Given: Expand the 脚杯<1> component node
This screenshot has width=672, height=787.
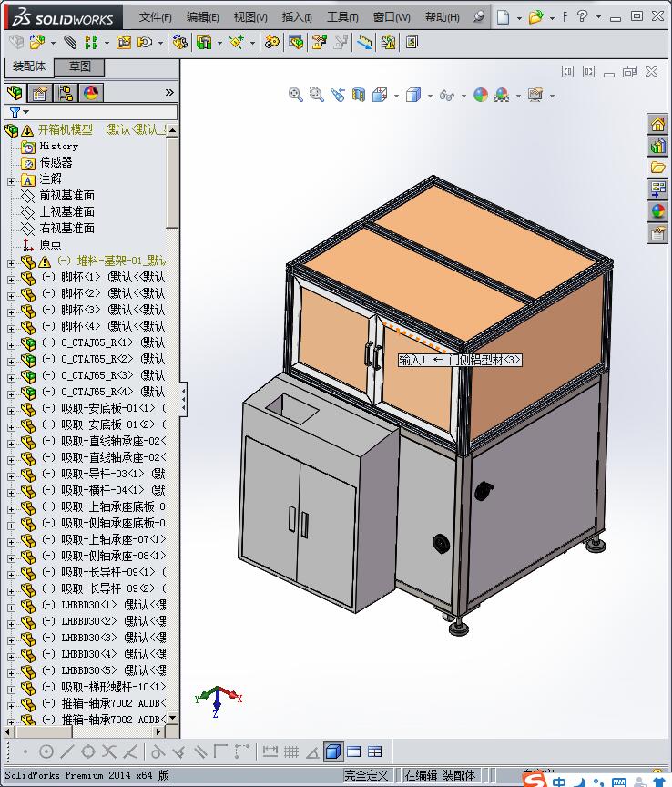Looking at the screenshot, I should (x=11, y=279).
